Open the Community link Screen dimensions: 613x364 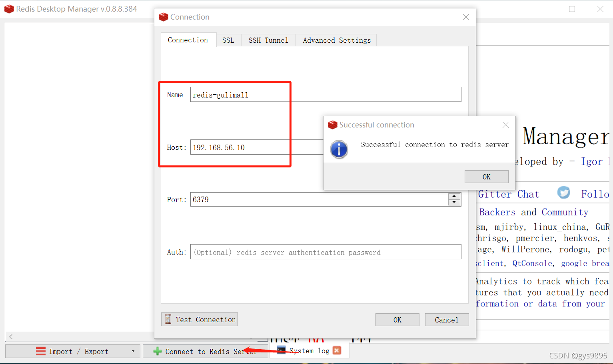click(x=565, y=212)
